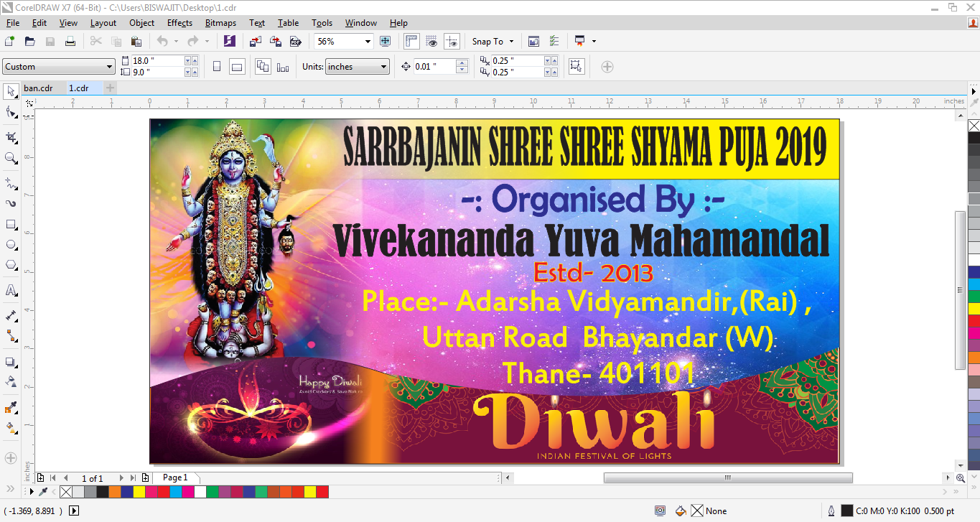Image resolution: width=980 pixels, height=522 pixels.
Task: Click the Undo arrow
Action: (162, 41)
